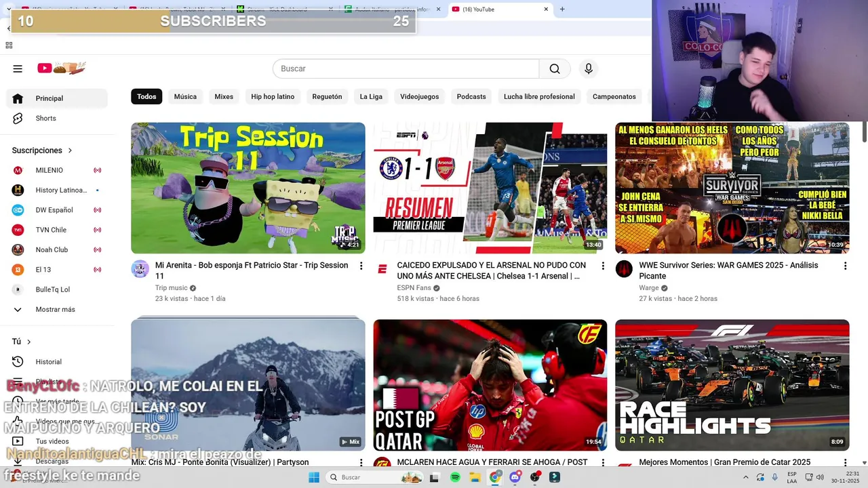The image size is (868, 488).
Task: Filter by the Videojuegos chip
Action: pyautogui.click(x=420, y=96)
